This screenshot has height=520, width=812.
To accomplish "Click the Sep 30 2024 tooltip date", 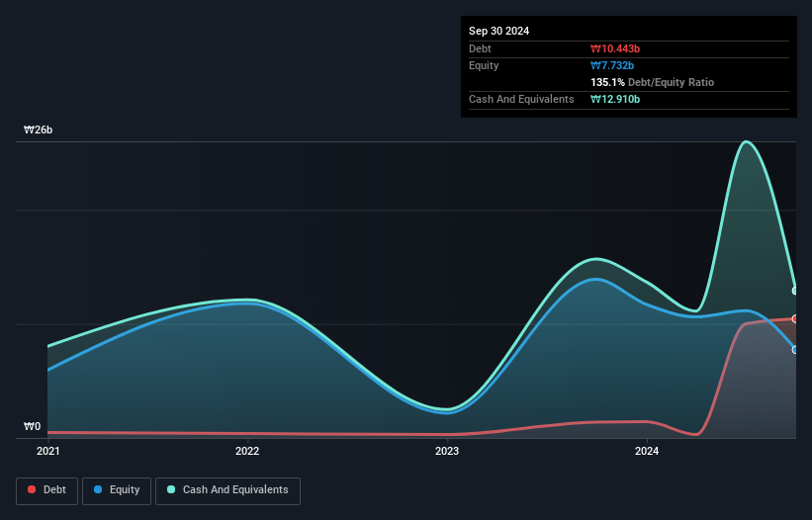I will point(498,31).
